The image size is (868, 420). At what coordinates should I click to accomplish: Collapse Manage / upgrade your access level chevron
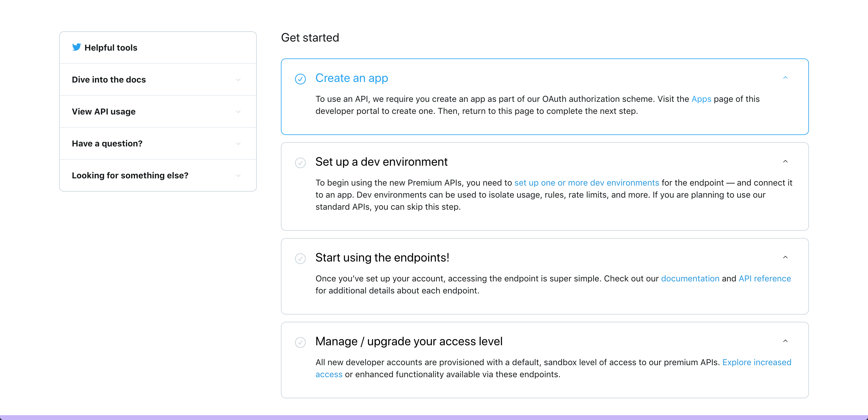[785, 341]
